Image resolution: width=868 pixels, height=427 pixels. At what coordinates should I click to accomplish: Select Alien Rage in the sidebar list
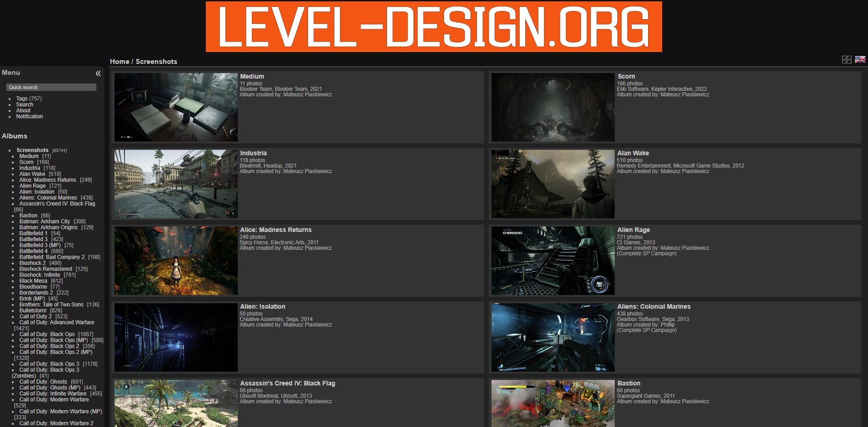coord(32,186)
